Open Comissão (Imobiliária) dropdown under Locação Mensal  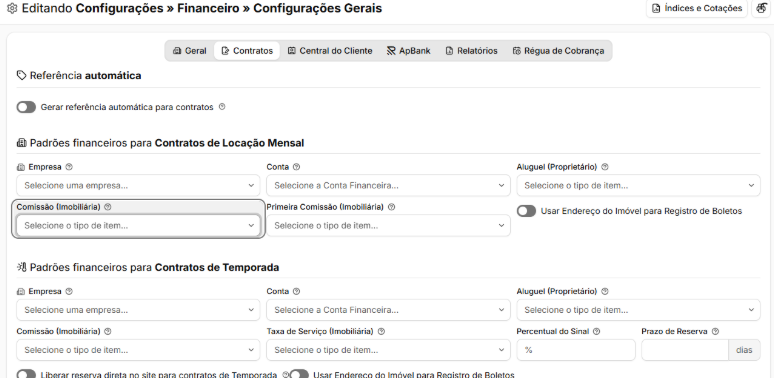[x=138, y=226]
